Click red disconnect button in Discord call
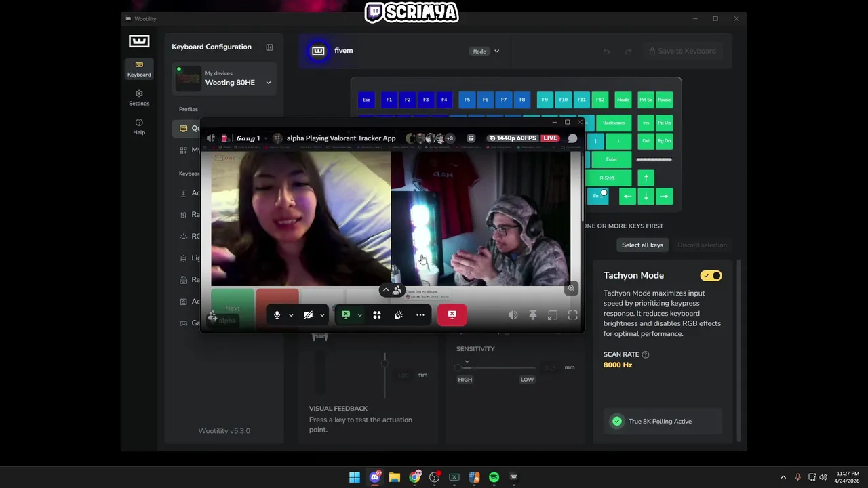Image resolution: width=868 pixels, height=488 pixels. [452, 314]
